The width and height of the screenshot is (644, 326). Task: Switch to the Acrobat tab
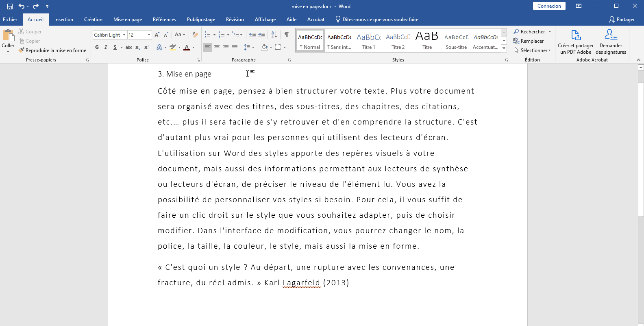pyautogui.click(x=316, y=19)
